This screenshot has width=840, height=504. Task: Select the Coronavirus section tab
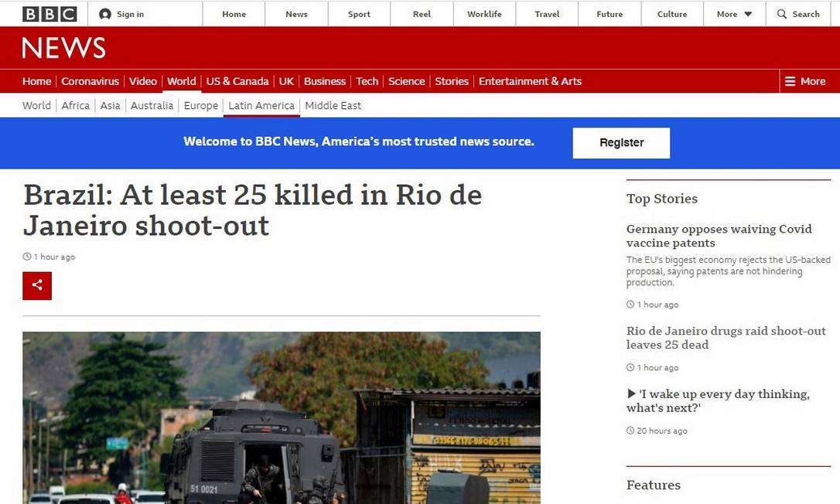click(90, 81)
